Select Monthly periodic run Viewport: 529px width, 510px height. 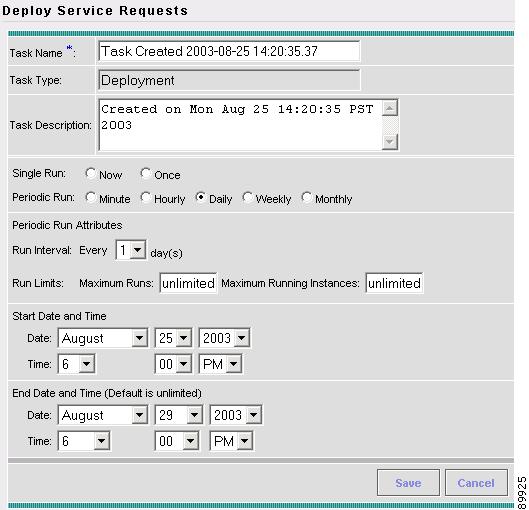[306, 197]
